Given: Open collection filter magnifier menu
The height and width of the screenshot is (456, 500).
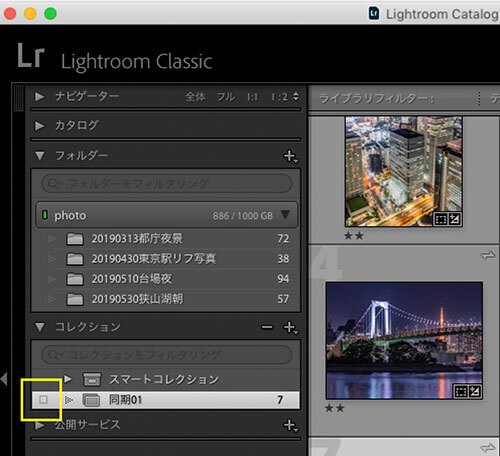Looking at the screenshot, I should coord(54,355).
